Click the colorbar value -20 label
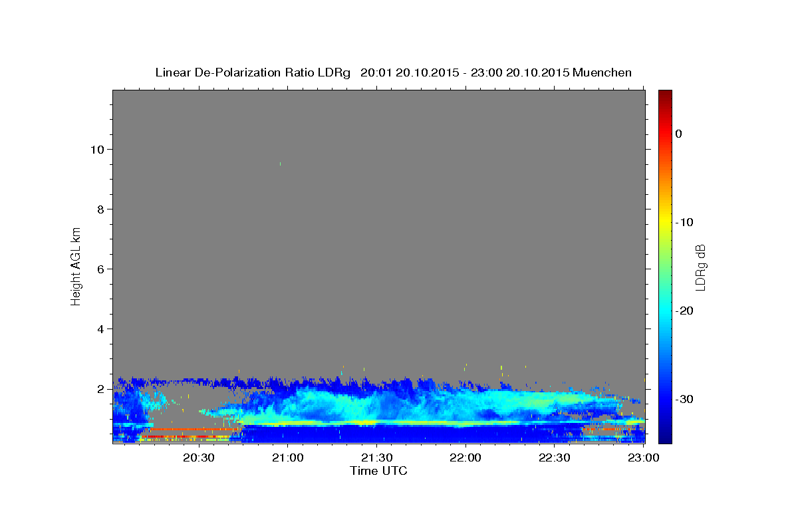The image size is (798, 532). pos(684,311)
